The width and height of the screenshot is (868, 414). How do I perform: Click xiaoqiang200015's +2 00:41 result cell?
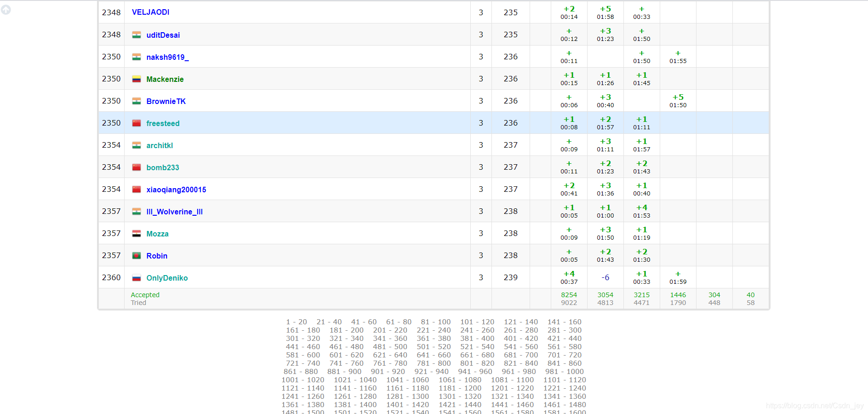pyautogui.click(x=569, y=189)
